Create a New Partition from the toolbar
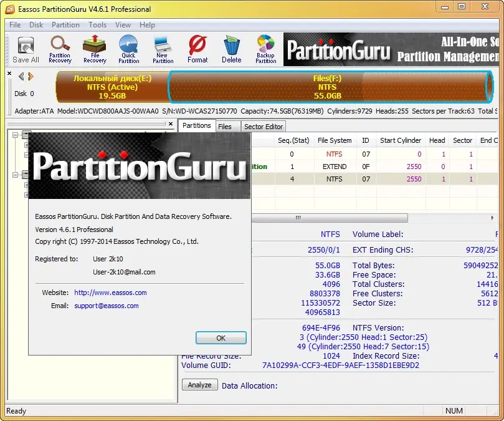 point(163,49)
